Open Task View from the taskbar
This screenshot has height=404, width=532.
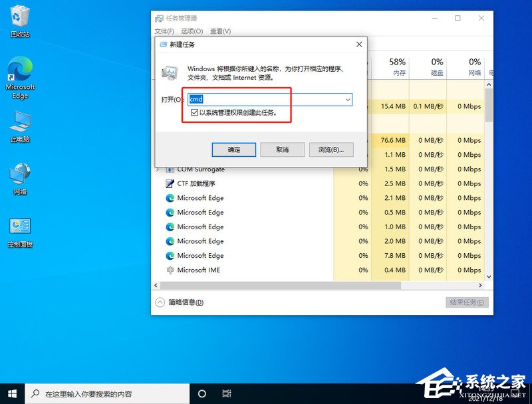(x=227, y=394)
